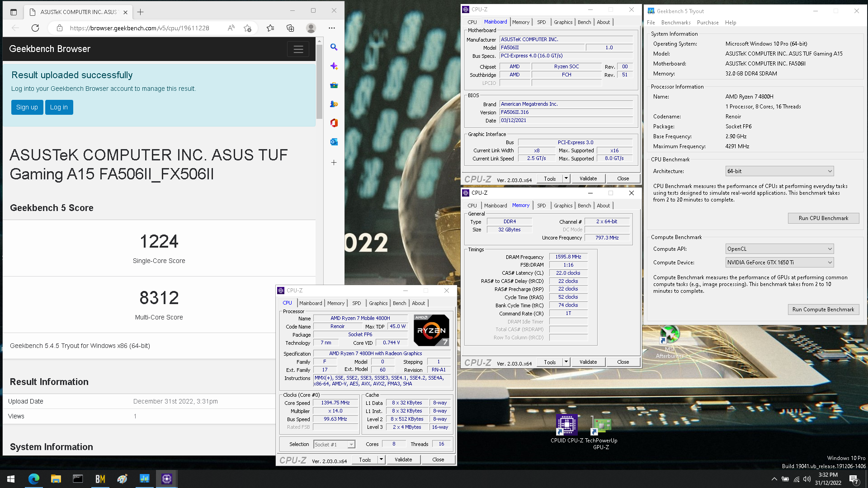Viewport: 868px width, 488px height.
Task: Open the terminal icon in the taskbar
Action: click(x=78, y=479)
